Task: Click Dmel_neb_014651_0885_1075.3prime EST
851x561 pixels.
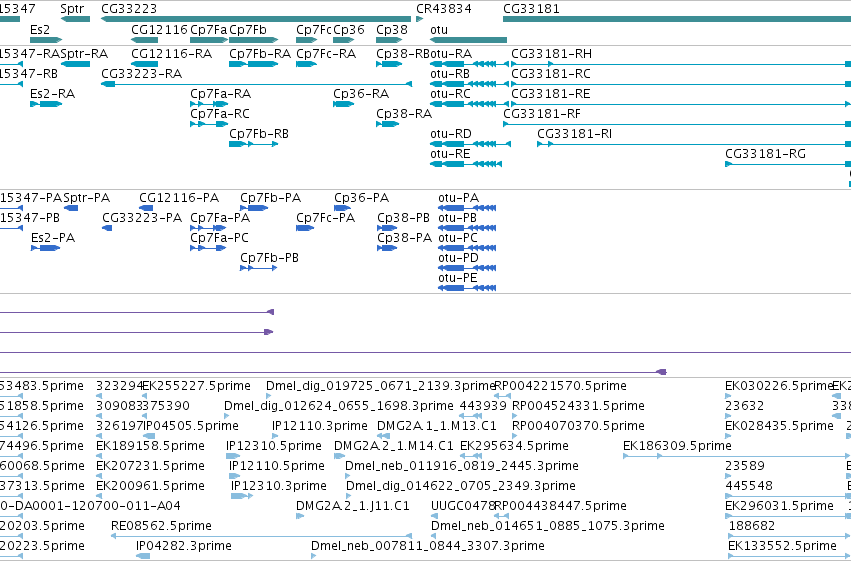Action: pos(548,527)
